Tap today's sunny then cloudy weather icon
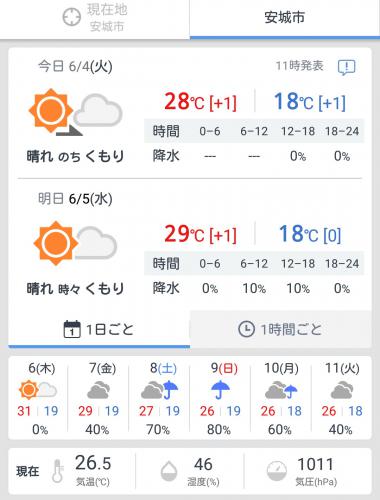This screenshot has width=380, height=500. click(x=76, y=112)
